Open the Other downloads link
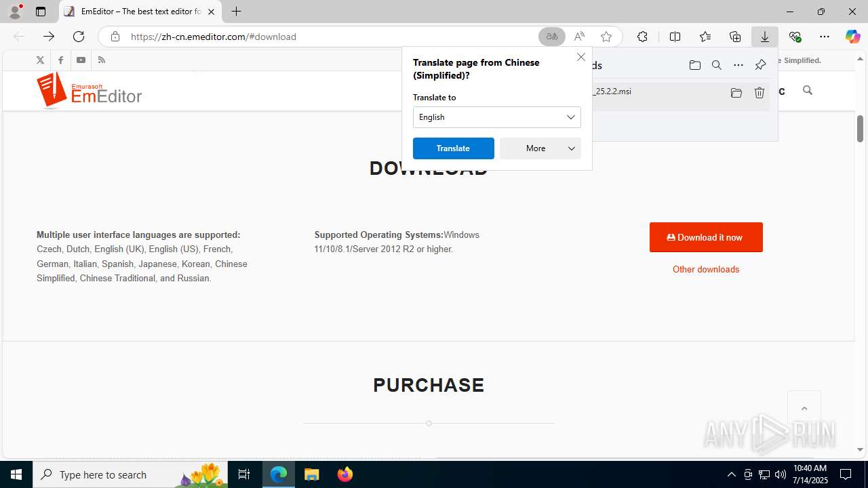Image resolution: width=868 pixels, height=488 pixels. [706, 269]
